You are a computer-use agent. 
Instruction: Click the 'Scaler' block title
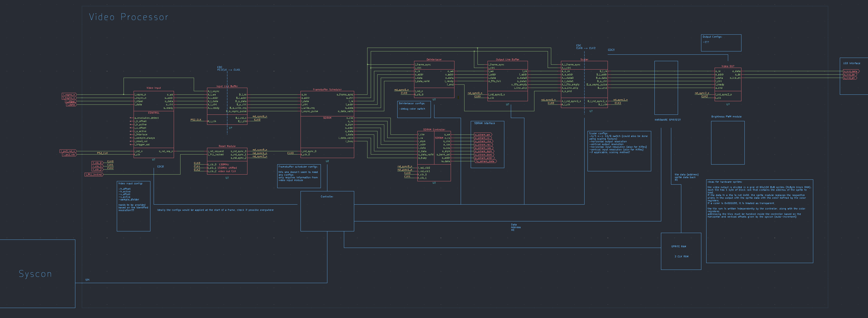click(584, 60)
